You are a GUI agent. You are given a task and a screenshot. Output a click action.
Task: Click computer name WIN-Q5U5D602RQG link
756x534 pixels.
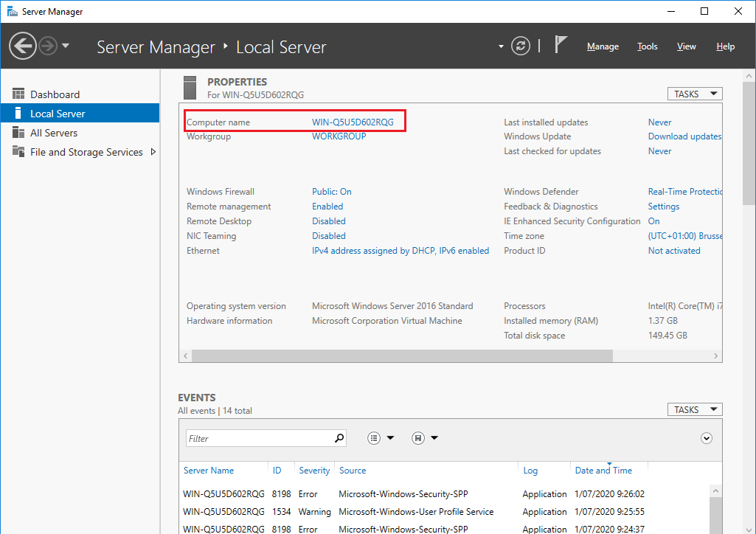[353, 122]
